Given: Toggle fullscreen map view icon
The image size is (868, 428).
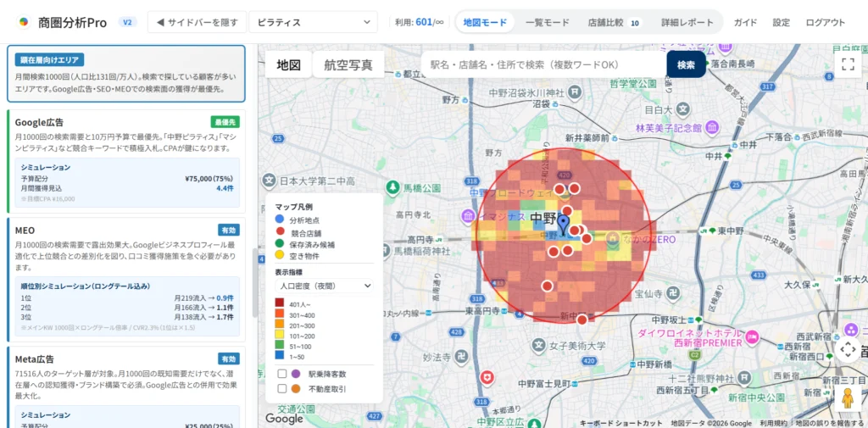Looking at the screenshot, I should [848, 64].
